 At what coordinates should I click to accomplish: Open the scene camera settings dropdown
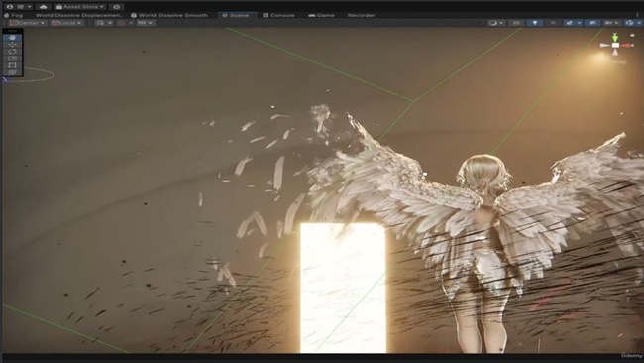click(611, 23)
